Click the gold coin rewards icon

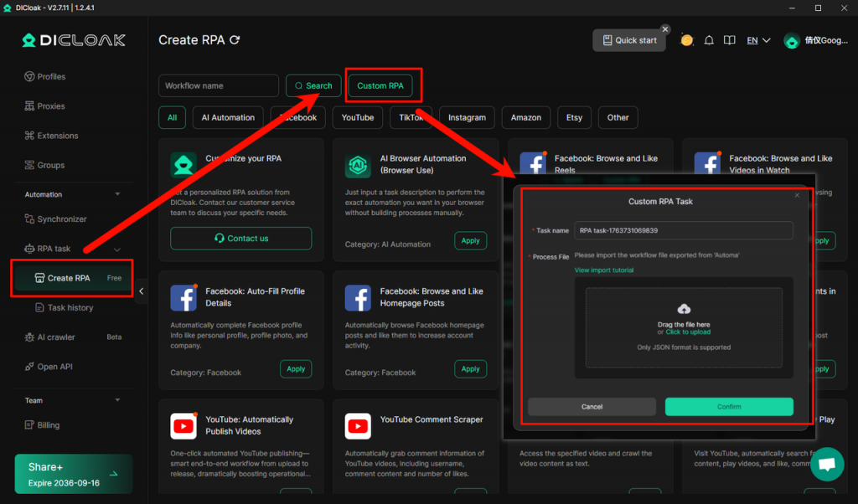687,40
